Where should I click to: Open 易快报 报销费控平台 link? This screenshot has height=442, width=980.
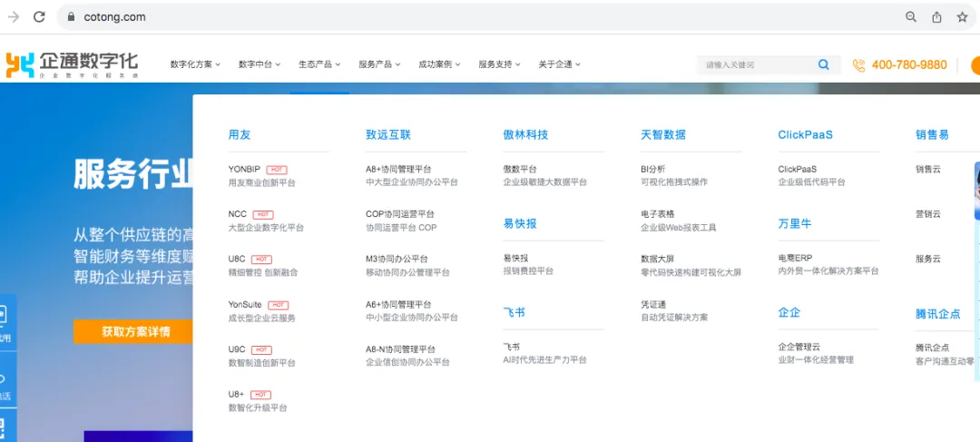click(x=529, y=264)
